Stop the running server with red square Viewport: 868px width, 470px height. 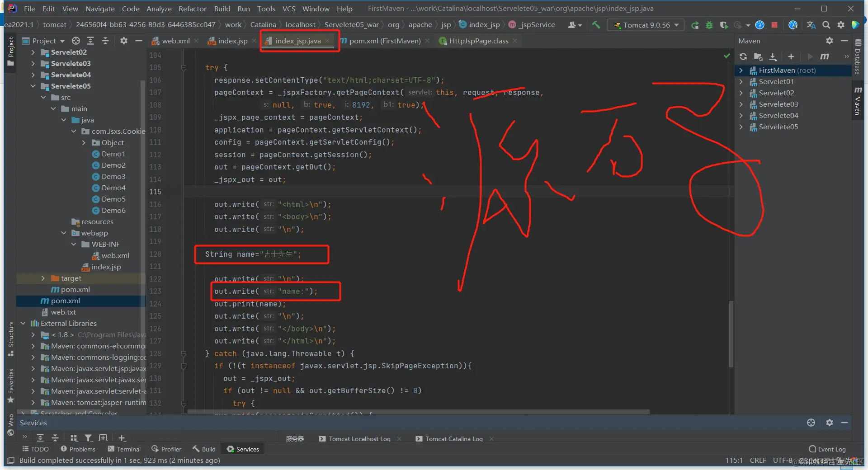774,25
